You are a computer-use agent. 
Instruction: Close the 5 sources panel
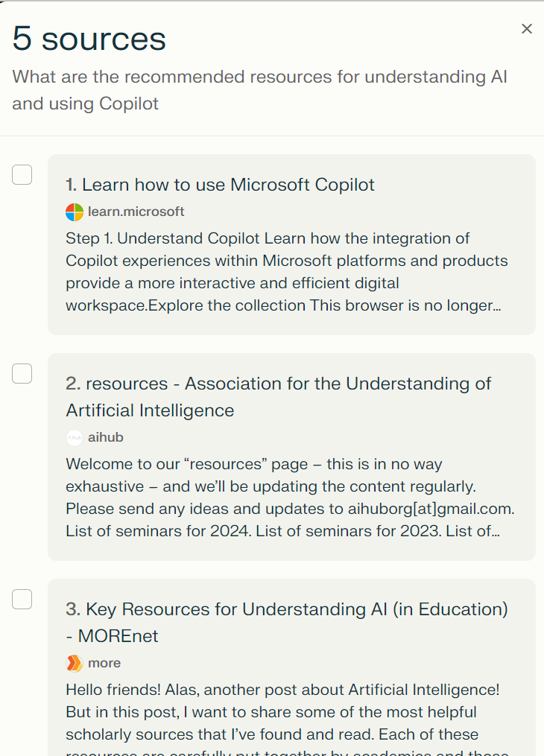[527, 29]
